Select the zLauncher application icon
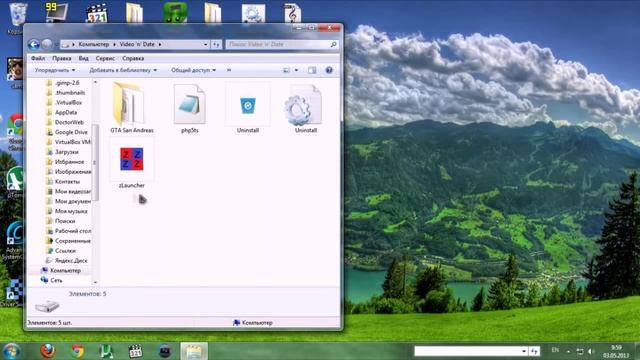 pyautogui.click(x=132, y=163)
